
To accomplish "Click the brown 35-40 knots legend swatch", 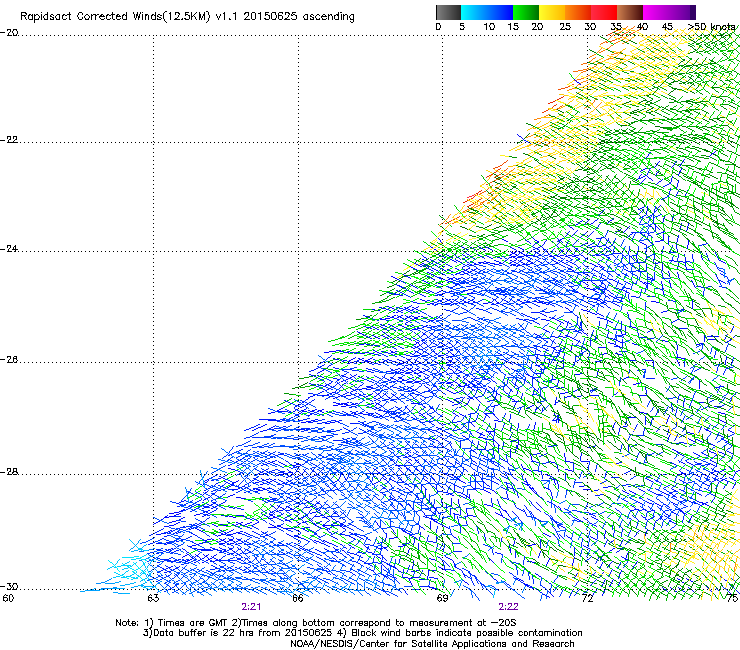I will [630, 12].
